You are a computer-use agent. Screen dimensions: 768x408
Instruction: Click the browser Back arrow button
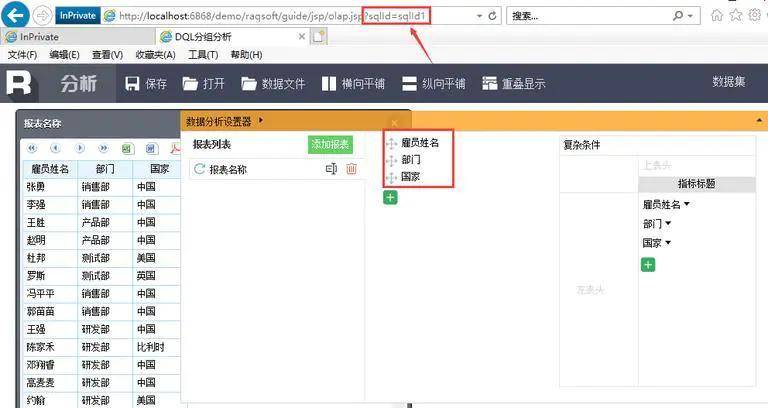pyautogui.click(x=15, y=16)
